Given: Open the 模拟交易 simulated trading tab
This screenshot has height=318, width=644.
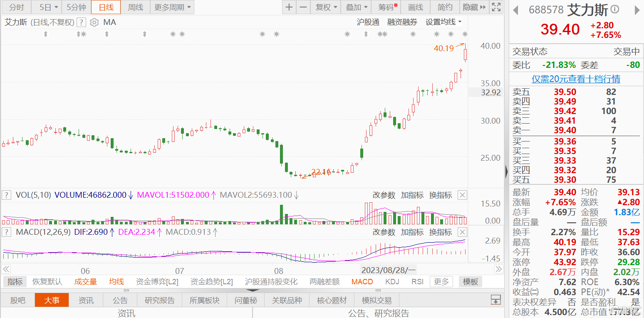Looking at the screenshot, I should pyautogui.click(x=377, y=300).
